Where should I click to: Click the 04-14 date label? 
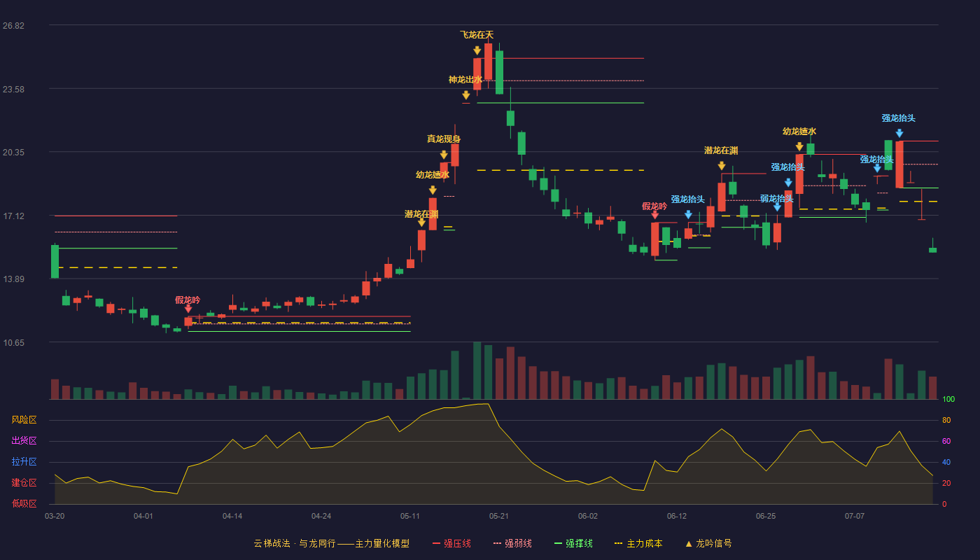(x=232, y=516)
